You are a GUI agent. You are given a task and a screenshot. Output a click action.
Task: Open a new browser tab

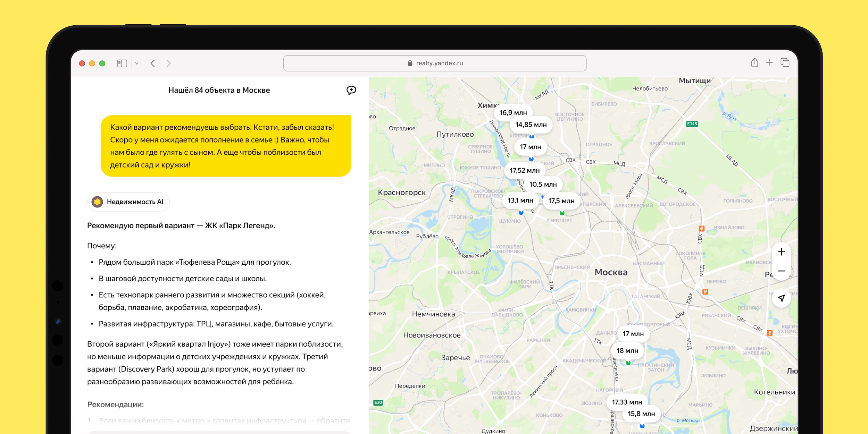[x=769, y=63]
